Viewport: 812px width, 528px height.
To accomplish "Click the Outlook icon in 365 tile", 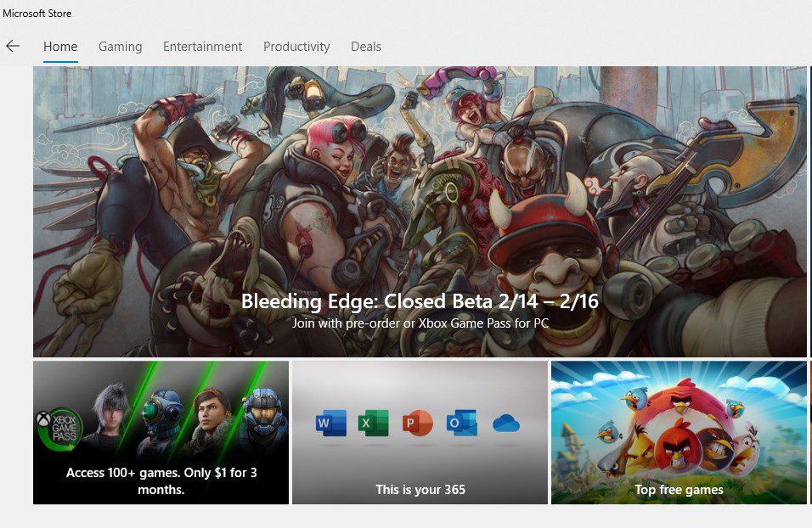I will click(462, 423).
